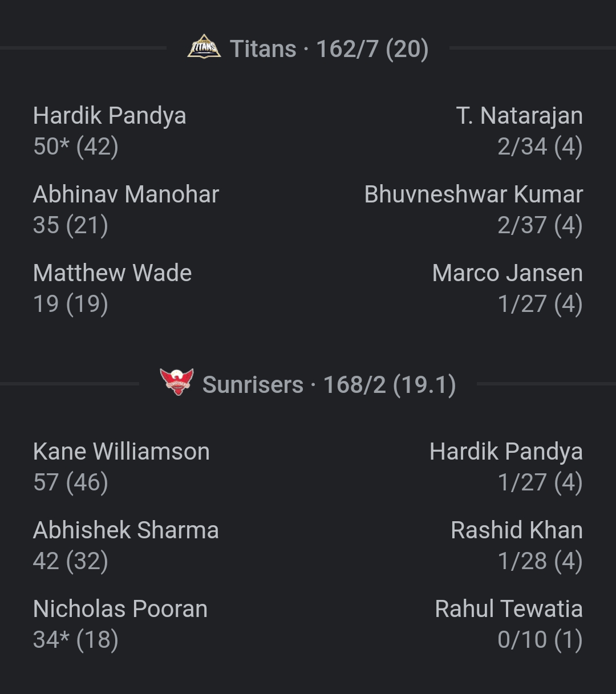Click the 35 (21) batting stat

pyautogui.click(x=71, y=225)
